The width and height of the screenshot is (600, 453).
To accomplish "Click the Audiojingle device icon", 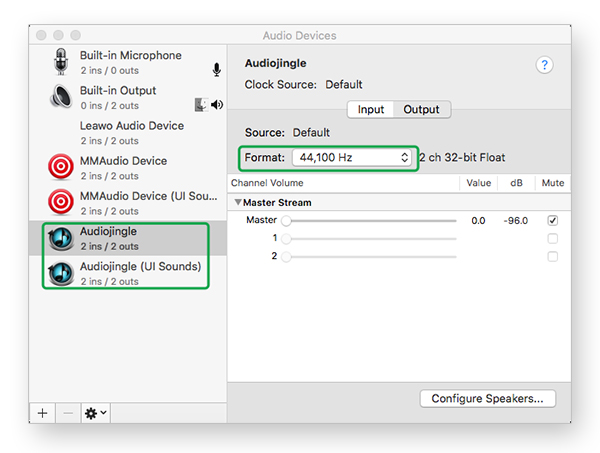I will point(61,238).
